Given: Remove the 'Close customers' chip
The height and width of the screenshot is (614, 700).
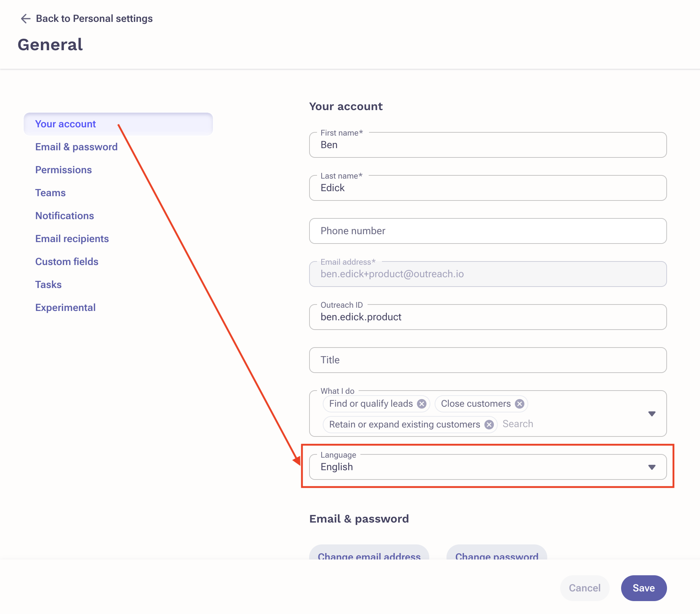Looking at the screenshot, I should pos(520,404).
